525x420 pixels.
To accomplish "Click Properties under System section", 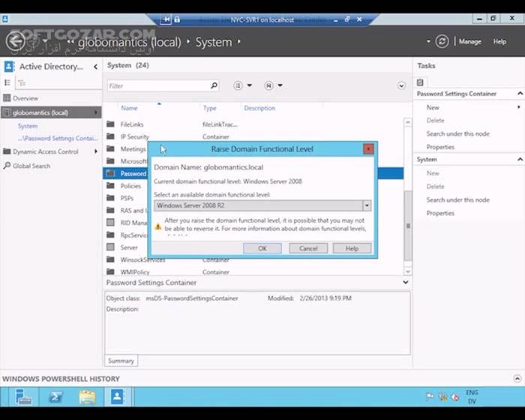I will [440, 213].
